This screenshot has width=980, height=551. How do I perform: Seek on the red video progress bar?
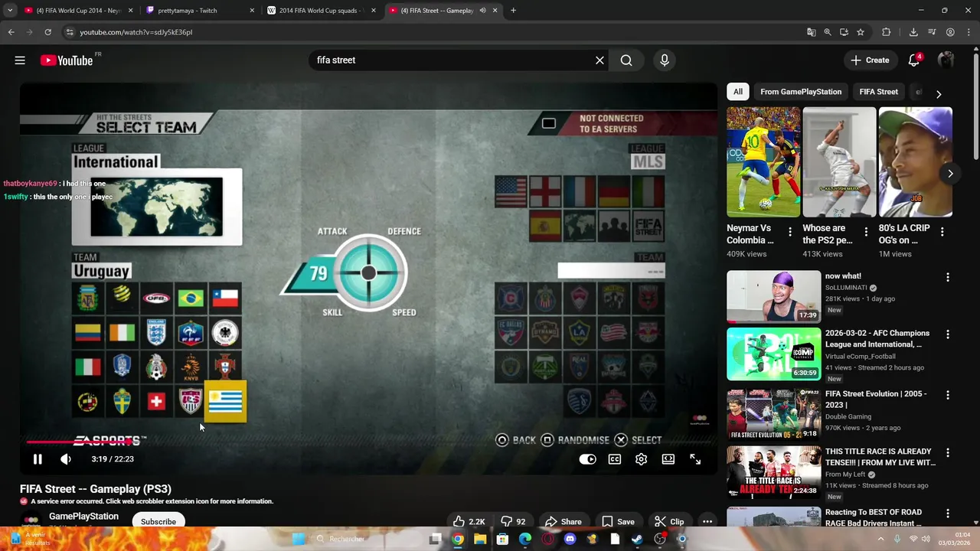coord(369,442)
